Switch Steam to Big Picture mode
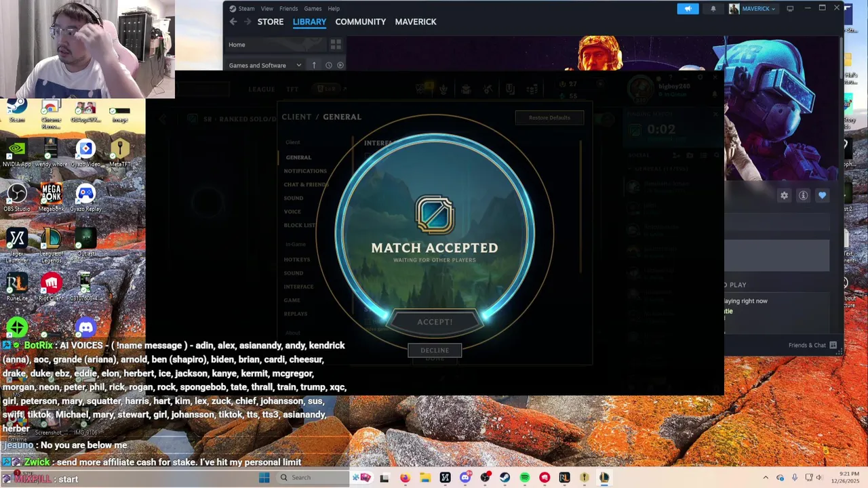This screenshot has width=868, height=488. point(790,9)
